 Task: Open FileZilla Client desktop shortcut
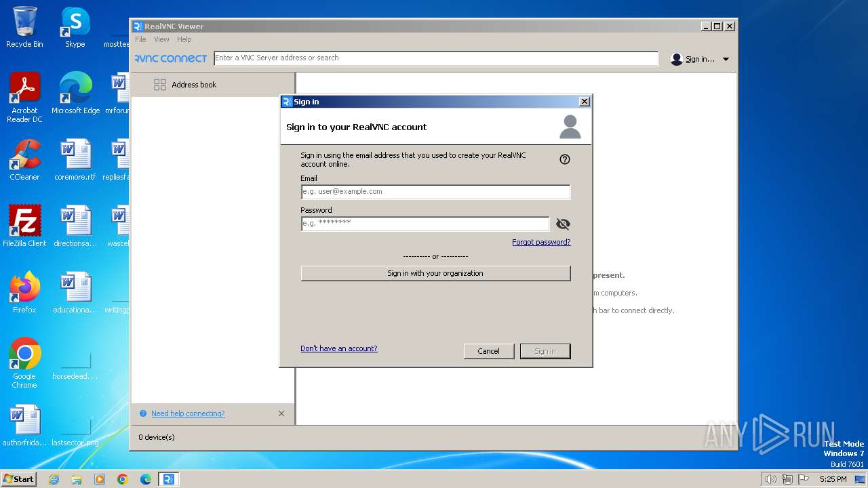24,226
